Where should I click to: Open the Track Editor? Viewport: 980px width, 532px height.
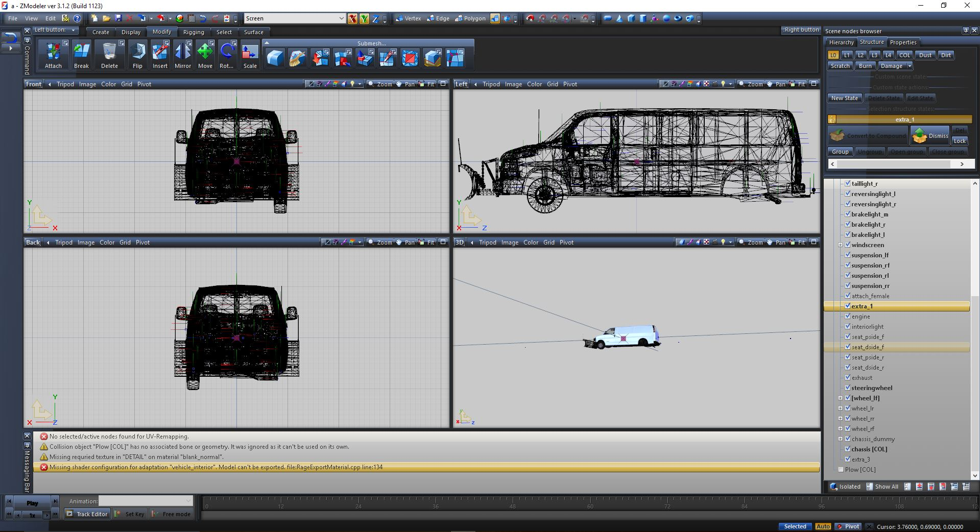87,514
